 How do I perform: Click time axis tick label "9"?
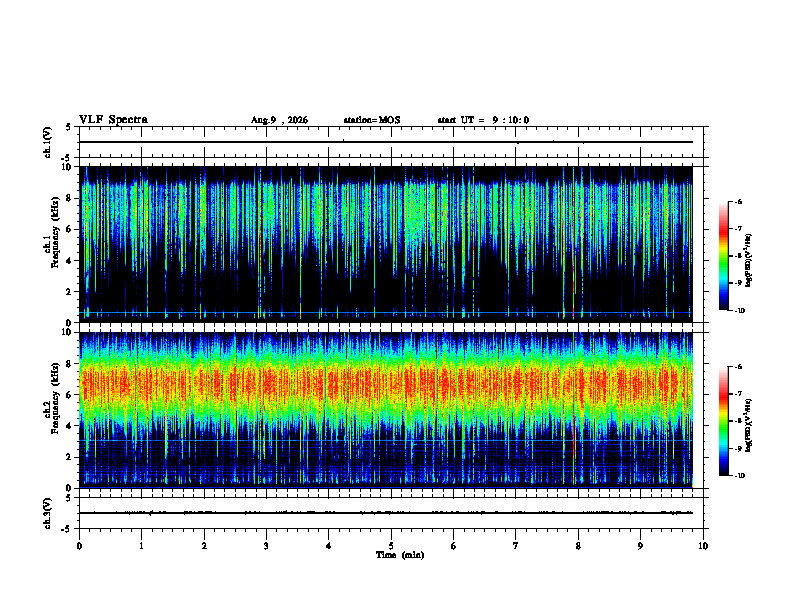tap(640, 546)
